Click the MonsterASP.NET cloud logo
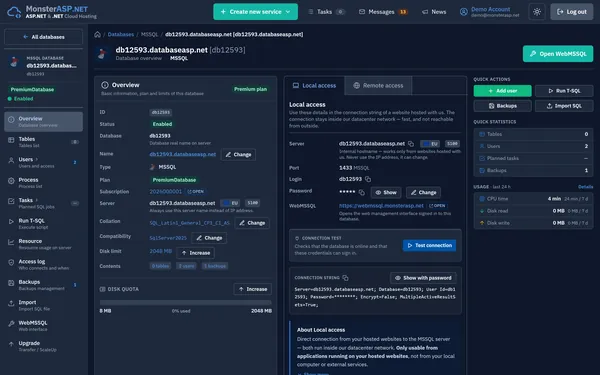This screenshot has width=600, height=375. coord(14,12)
